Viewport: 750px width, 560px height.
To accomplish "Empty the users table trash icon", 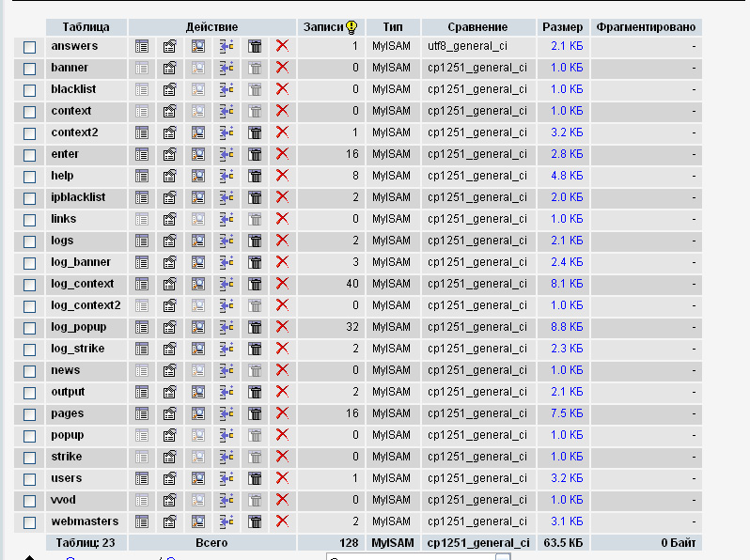I will 255,478.
